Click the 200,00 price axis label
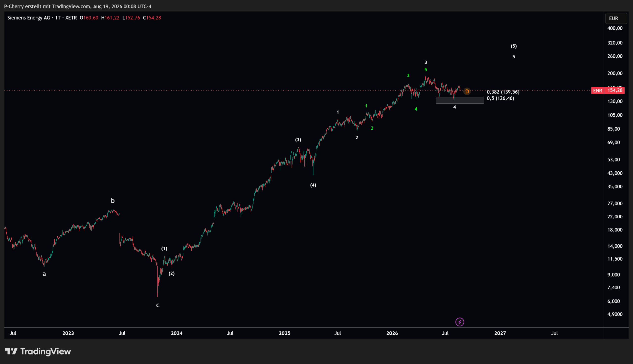 tap(615, 73)
